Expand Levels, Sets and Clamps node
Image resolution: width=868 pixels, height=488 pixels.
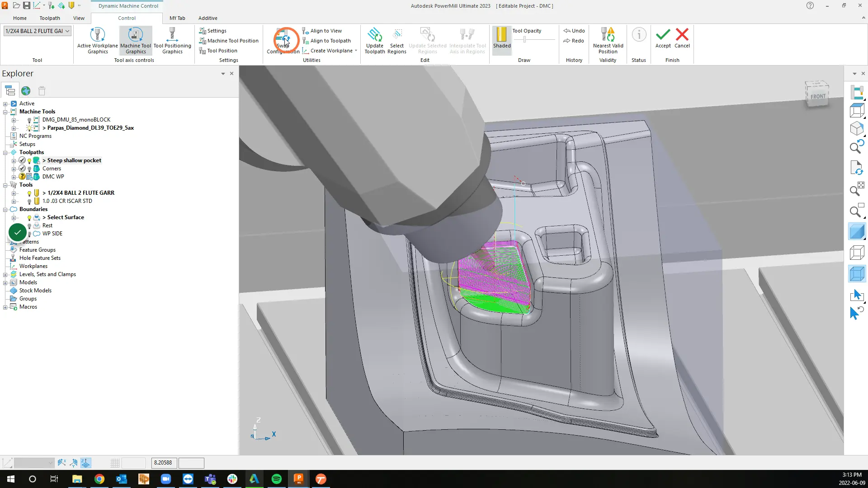(5, 274)
